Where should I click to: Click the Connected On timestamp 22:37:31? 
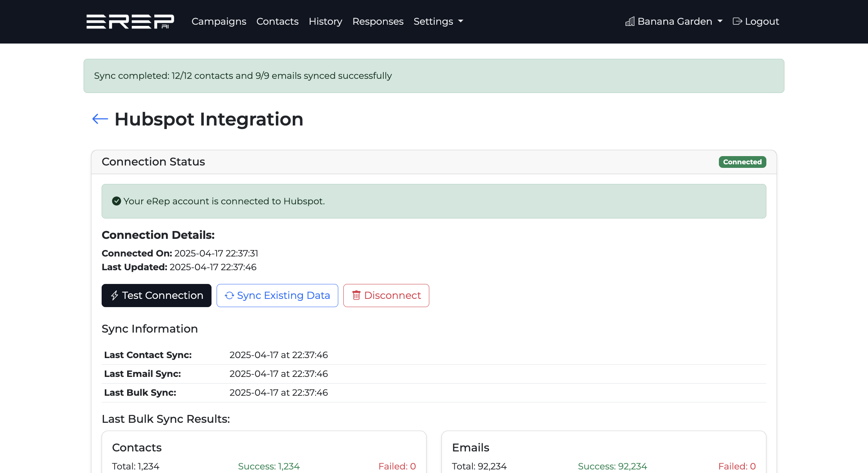tap(216, 253)
